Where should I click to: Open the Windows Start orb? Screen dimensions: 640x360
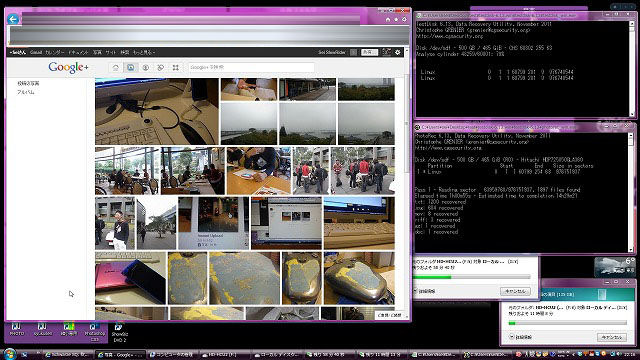tap(9, 353)
